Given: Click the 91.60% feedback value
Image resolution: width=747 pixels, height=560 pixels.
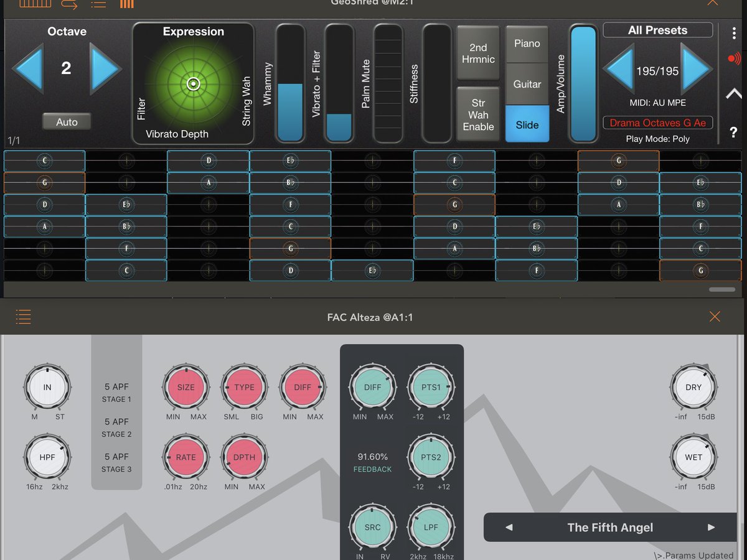Looking at the screenshot, I should (x=372, y=457).
